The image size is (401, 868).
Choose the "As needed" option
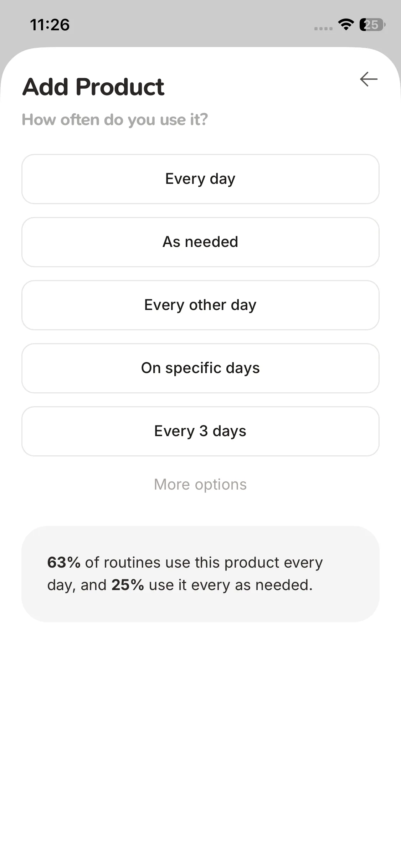click(200, 242)
